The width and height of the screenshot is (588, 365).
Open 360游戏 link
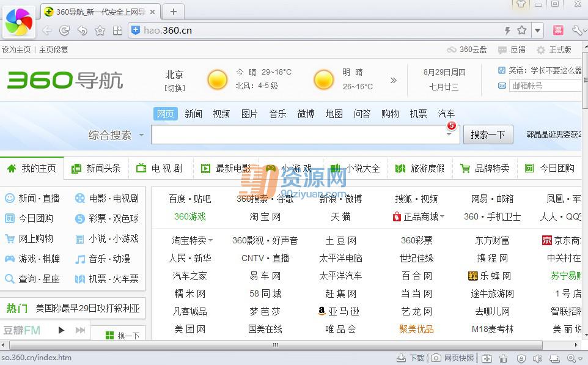point(189,216)
